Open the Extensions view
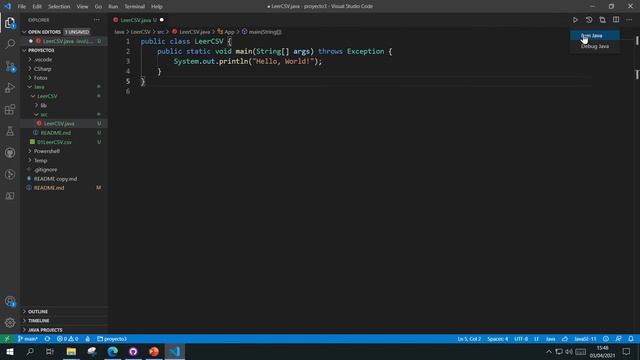This screenshot has width=640, height=360. click(x=10, y=109)
